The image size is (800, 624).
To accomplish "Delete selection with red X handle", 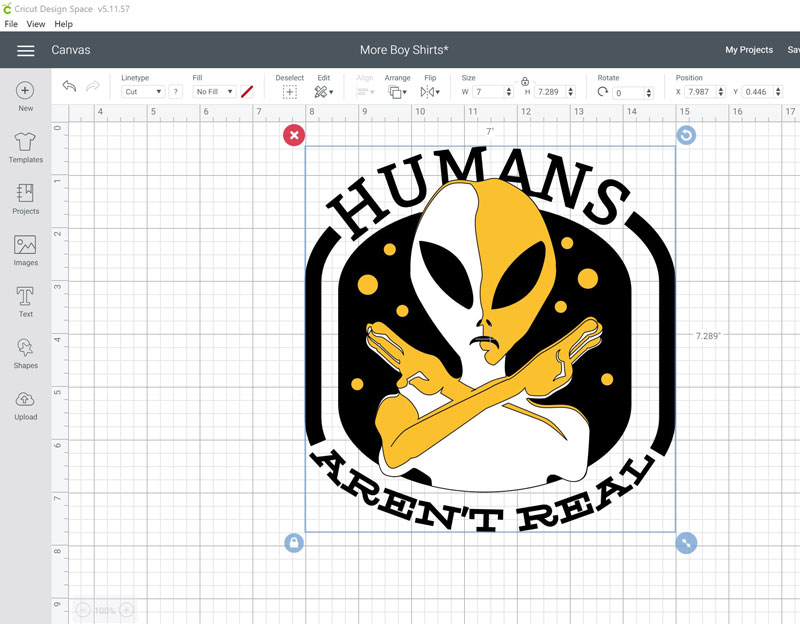I will 294,135.
